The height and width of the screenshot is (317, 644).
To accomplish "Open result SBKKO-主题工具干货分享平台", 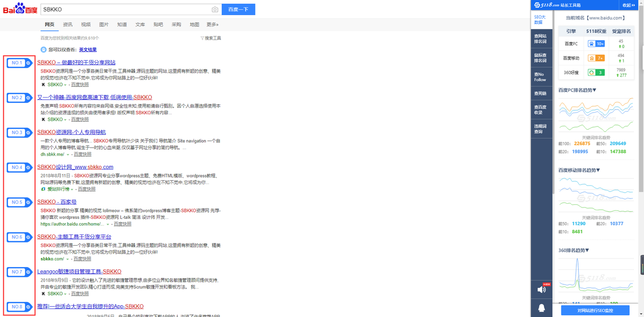I will tap(74, 237).
